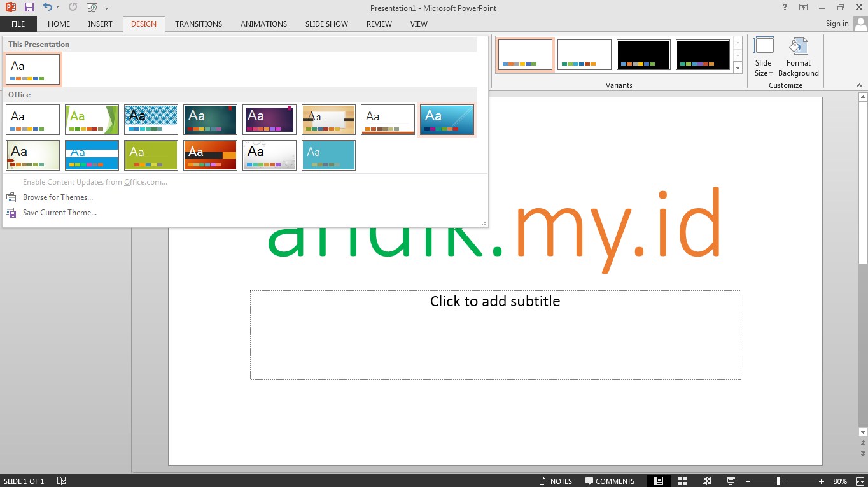
Task: Click zoom in plus button
Action: coord(822,481)
